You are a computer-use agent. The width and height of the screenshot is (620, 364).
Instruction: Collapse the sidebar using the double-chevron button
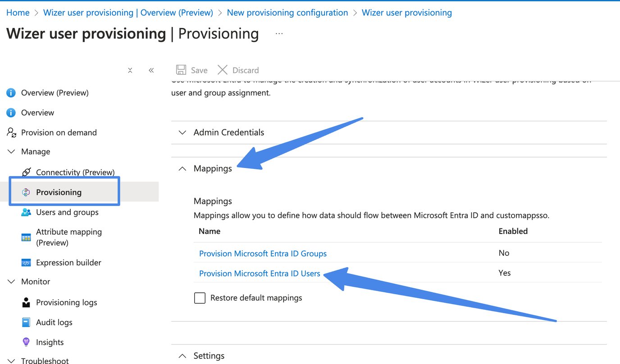(151, 70)
